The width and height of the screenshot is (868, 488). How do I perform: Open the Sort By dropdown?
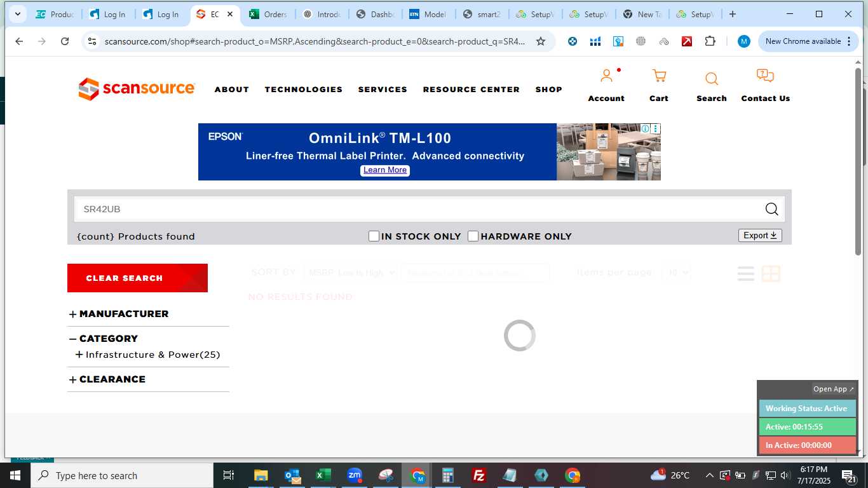[x=350, y=273]
